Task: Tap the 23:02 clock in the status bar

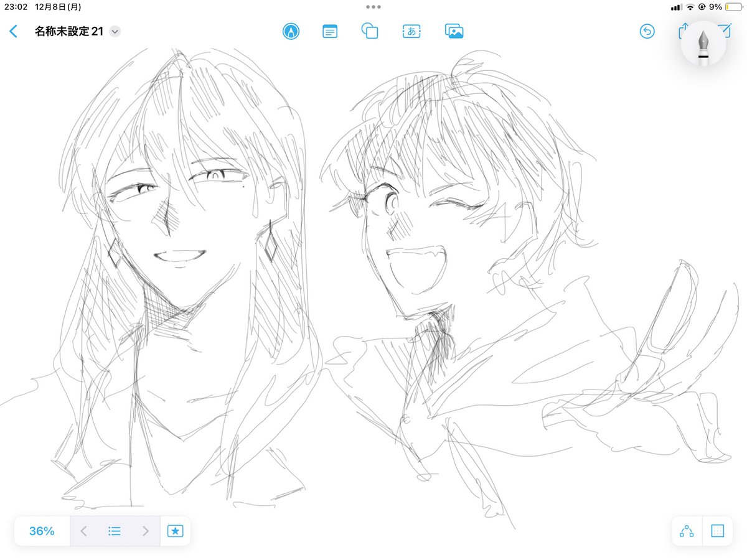Action: [x=16, y=7]
